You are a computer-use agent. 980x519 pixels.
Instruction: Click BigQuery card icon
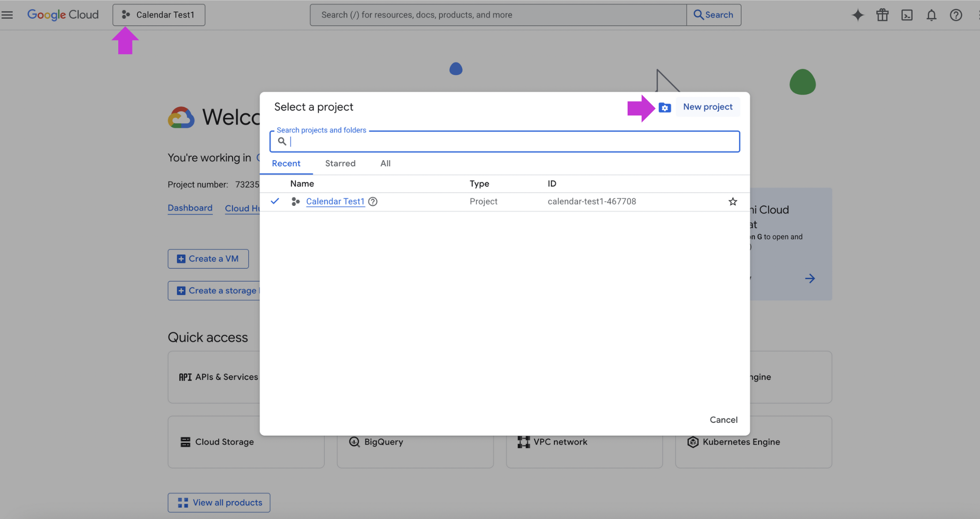pos(354,442)
